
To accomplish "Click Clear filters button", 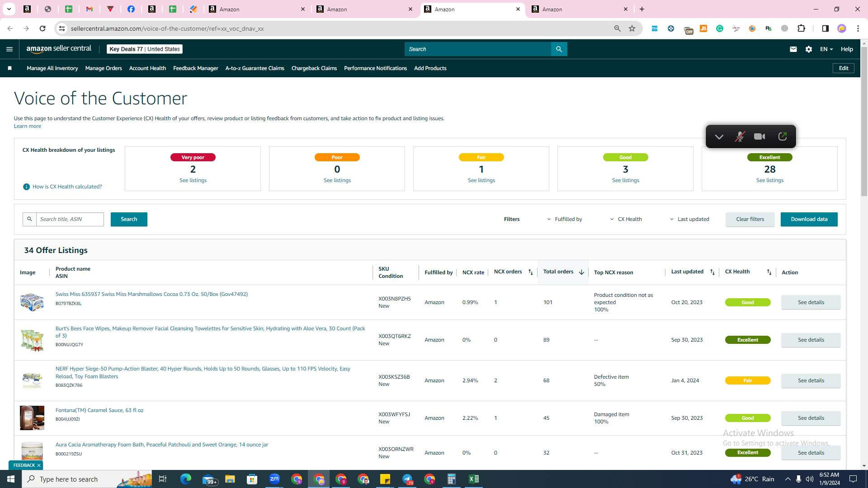I will (750, 219).
